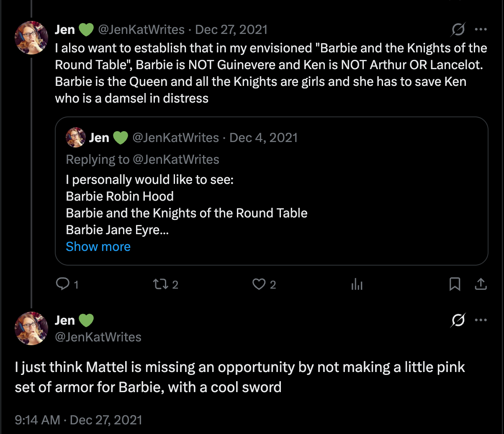Like the first tweet via heart icon
The image size is (504, 434).
tap(259, 284)
